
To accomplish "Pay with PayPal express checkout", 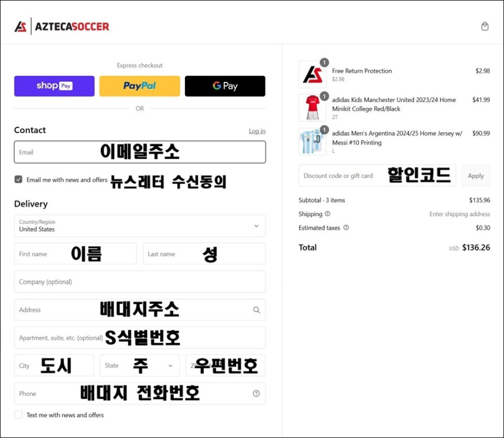I will [140, 86].
